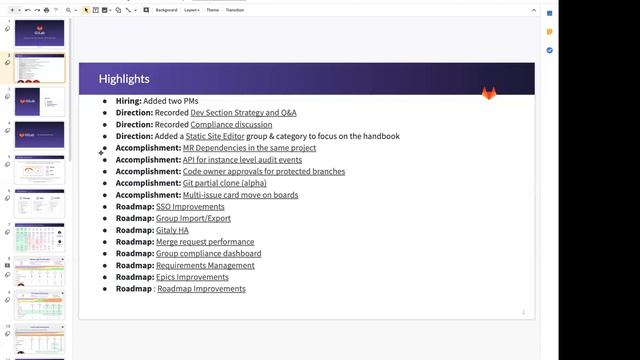
Task: Click the Zoom magnifier icon
Action: click(69, 10)
